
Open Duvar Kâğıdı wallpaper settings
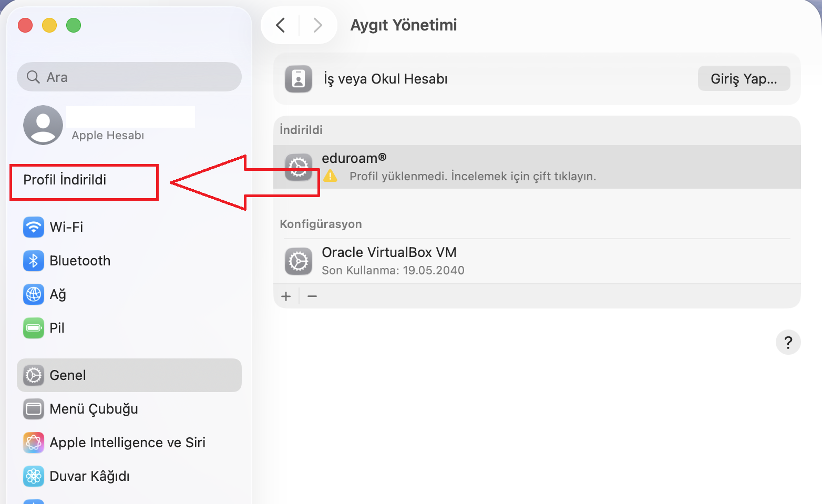pos(90,476)
